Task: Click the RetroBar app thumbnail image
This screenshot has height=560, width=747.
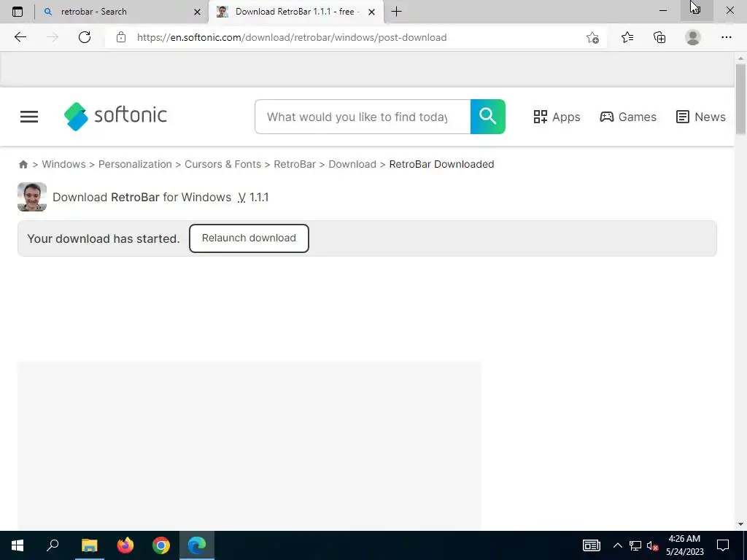Action: tap(32, 197)
